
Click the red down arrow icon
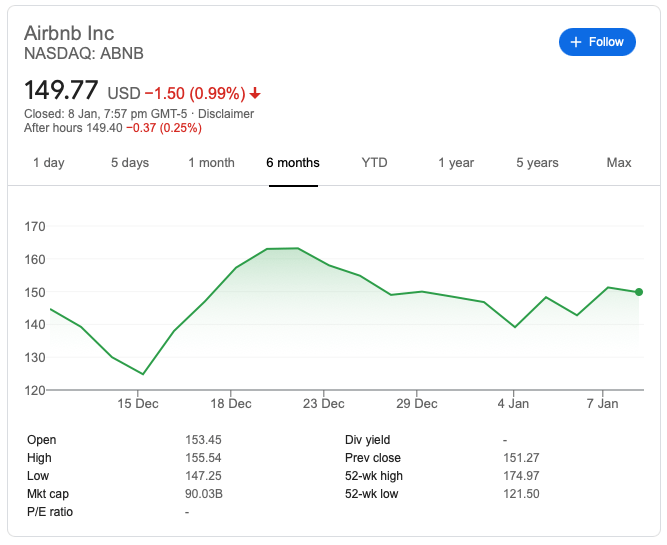255,93
